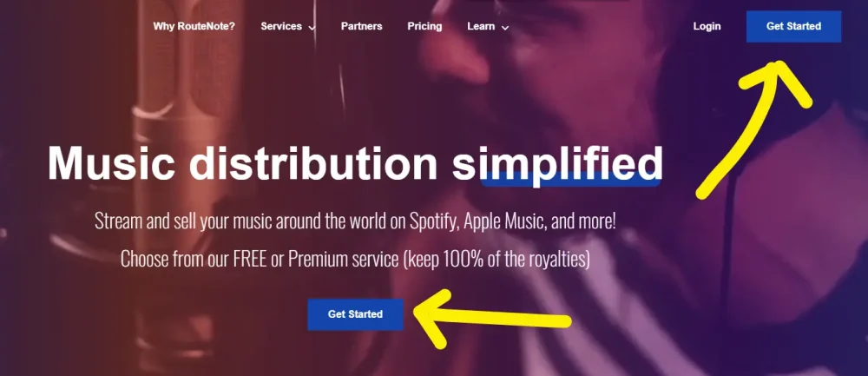Click Get Started below the royalties text
Image resolution: width=868 pixels, height=376 pixels.
[355, 314]
